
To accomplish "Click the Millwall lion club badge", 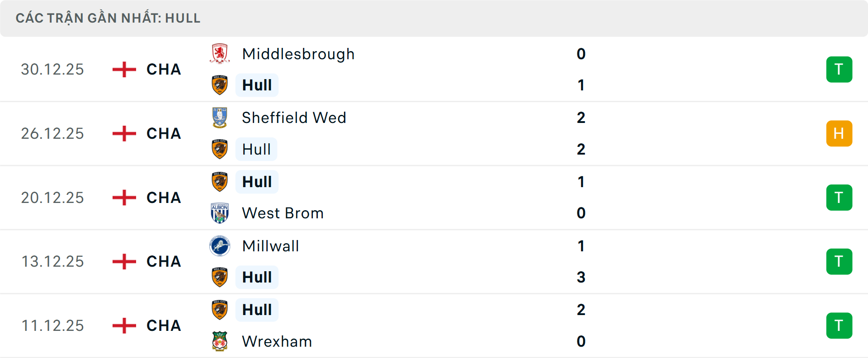I will (x=220, y=246).
